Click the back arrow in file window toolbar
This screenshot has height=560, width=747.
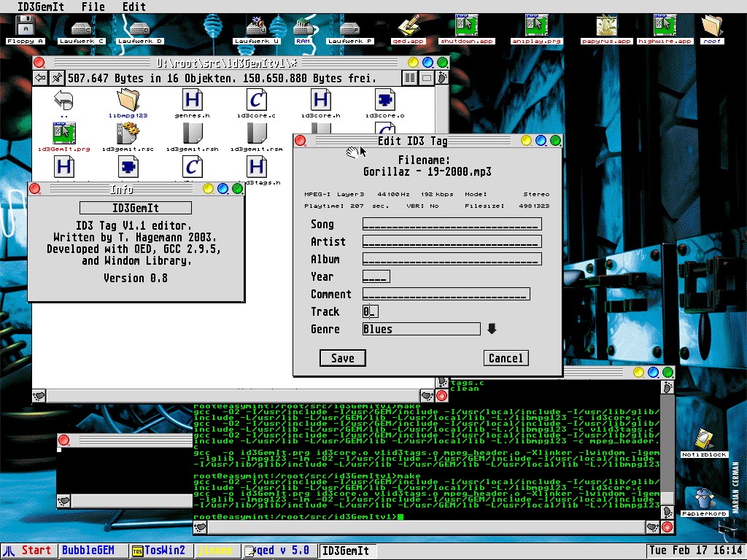point(41,77)
